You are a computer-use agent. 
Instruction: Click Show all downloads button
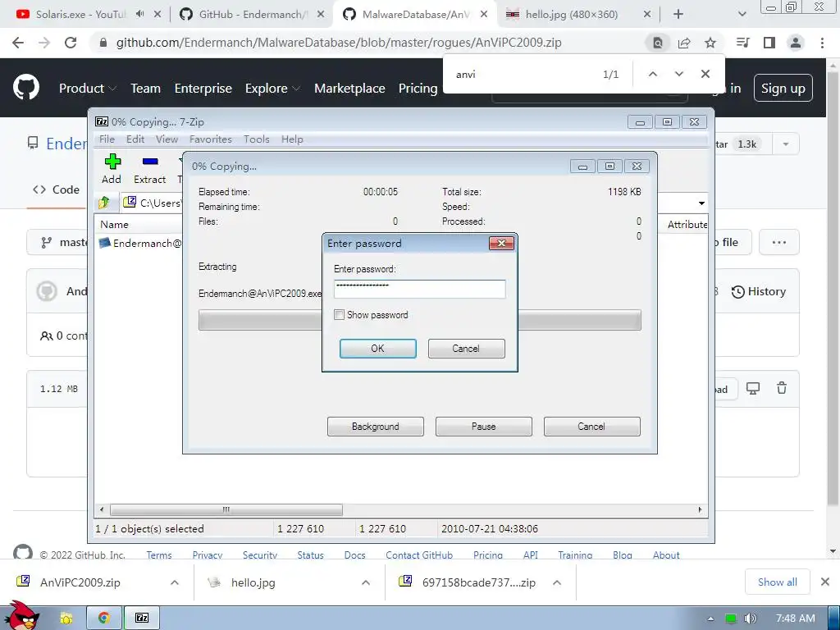click(x=778, y=582)
